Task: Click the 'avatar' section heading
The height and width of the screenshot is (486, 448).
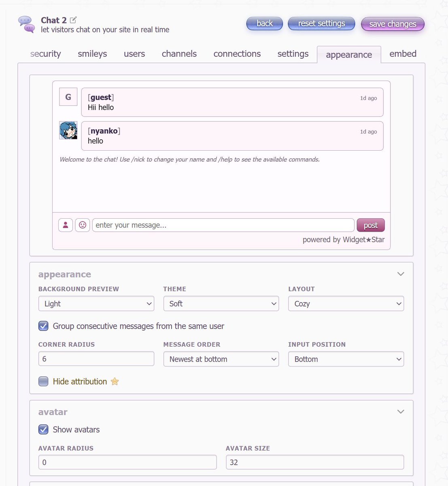Action: (x=53, y=412)
